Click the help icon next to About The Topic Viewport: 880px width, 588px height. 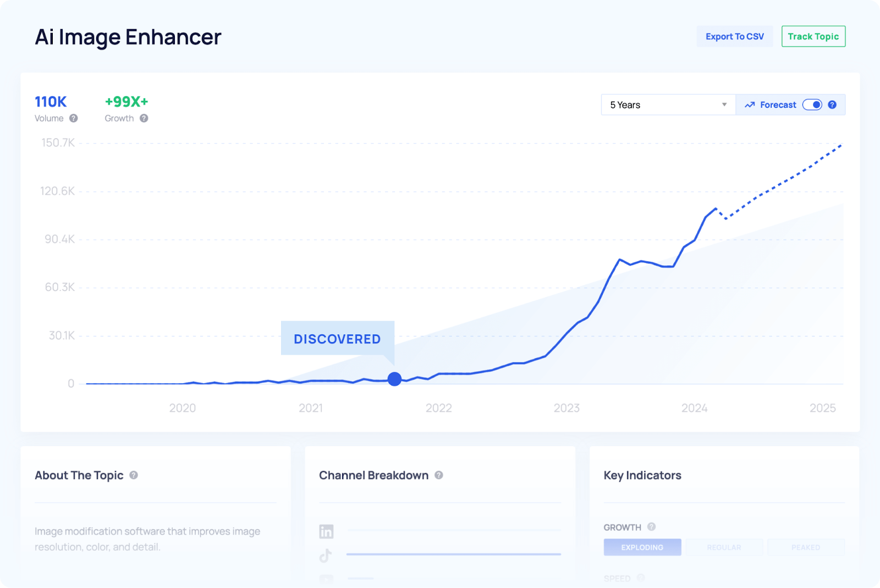134,476
